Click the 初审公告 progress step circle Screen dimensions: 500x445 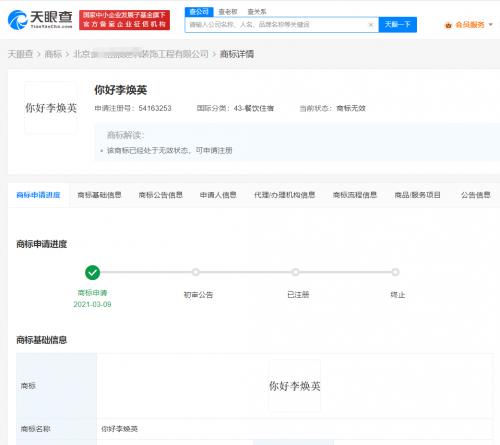(196, 272)
